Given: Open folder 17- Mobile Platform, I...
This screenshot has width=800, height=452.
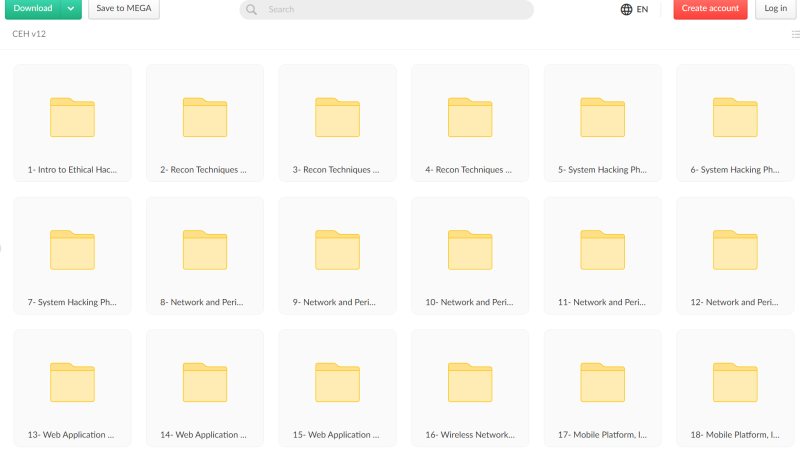Looking at the screenshot, I should (x=603, y=388).
